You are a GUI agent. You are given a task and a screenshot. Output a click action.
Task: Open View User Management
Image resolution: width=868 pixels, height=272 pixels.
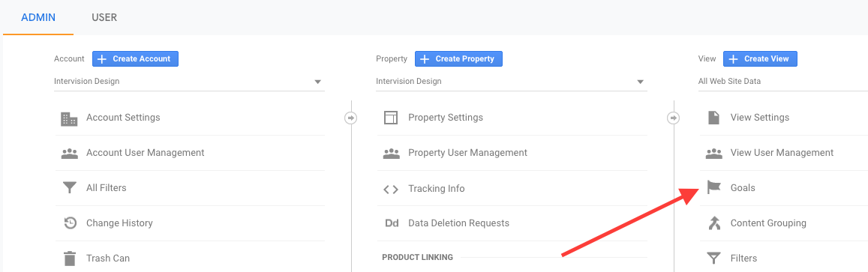click(x=783, y=153)
